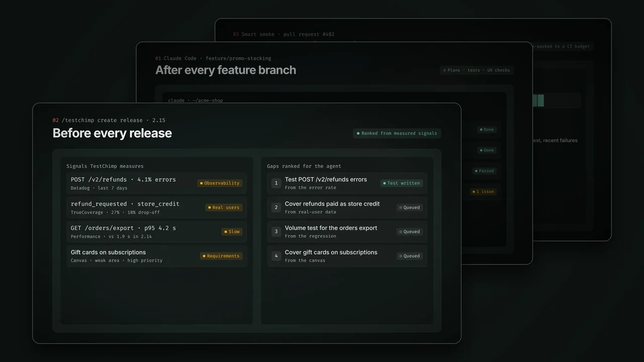Click "Queued" badge on orders export volume test row
Screen dimensions: 644x362
(410, 231)
